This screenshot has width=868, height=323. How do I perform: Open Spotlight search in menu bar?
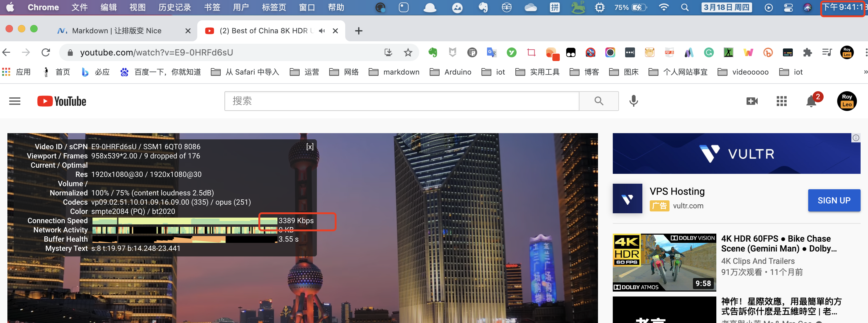[x=684, y=7]
